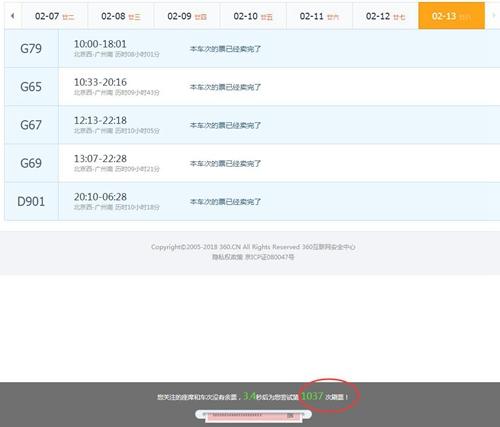Screen dimensions: 500x427
Task: Click the highlighted 02-13 date tab
Action: pos(452,16)
